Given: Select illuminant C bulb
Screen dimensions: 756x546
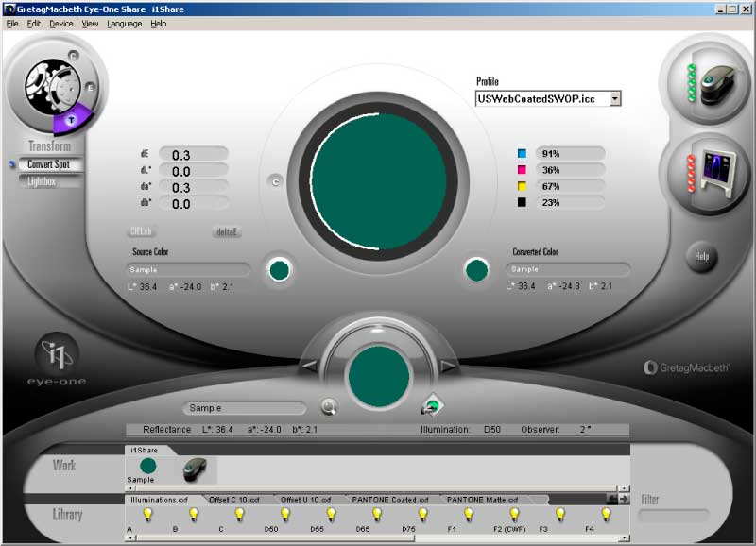Looking at the screenshot, I should 239,515.
